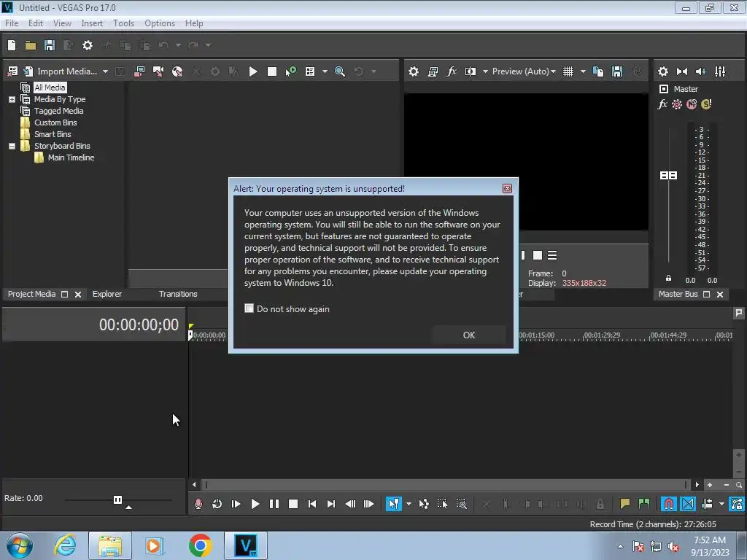Open the overlays grid dropdown arrow
Screen dimensions: 747x560
coord(583,71)
